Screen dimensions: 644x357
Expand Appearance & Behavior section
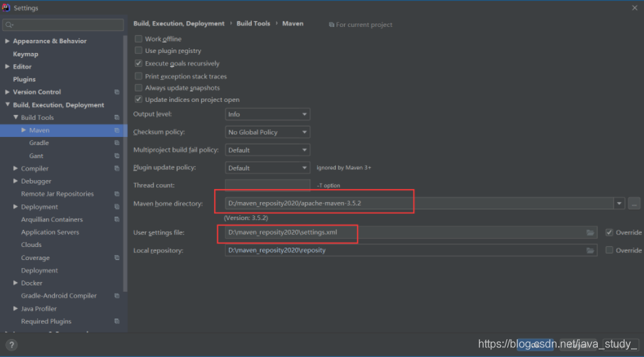point(7,41)
